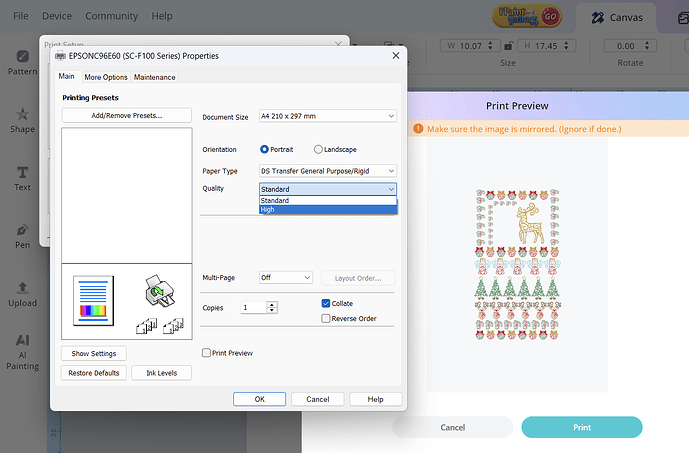Select the Pen tool
689x453 pixels.
[22, 235]
